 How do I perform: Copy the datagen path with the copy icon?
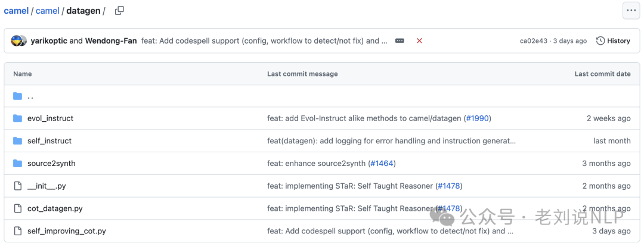pos(119,11)
